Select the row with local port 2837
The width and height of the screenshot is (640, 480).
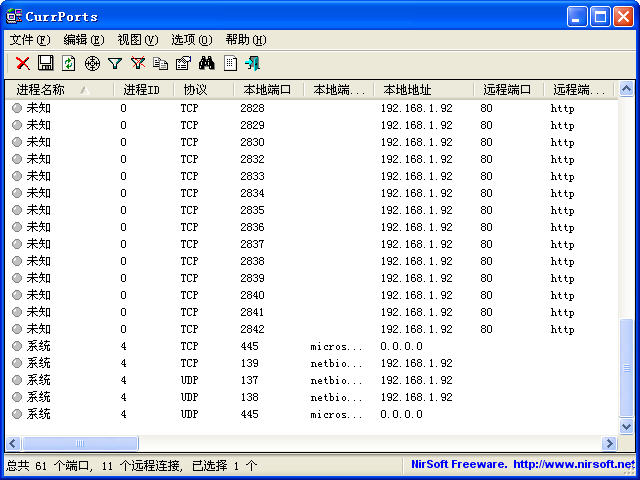coord(311,244)
